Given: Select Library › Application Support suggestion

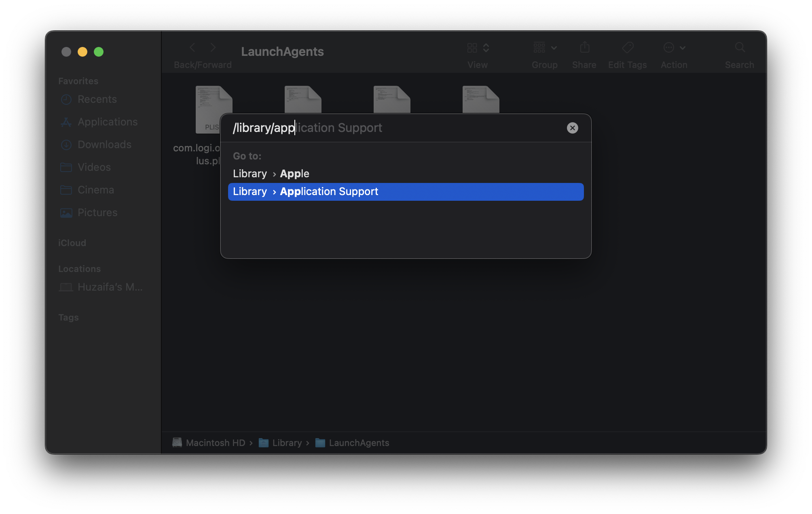Looking at the screenshot, I should 405,192.
